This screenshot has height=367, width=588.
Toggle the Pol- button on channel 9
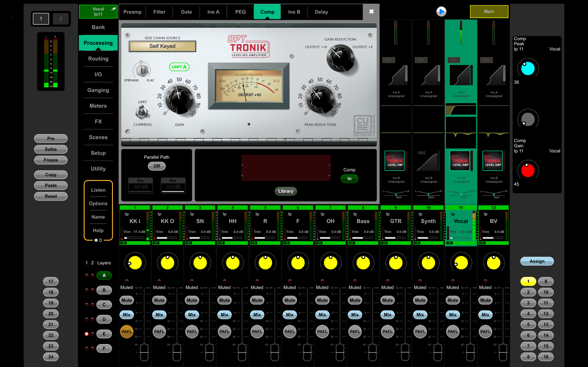tap(388, 60)
